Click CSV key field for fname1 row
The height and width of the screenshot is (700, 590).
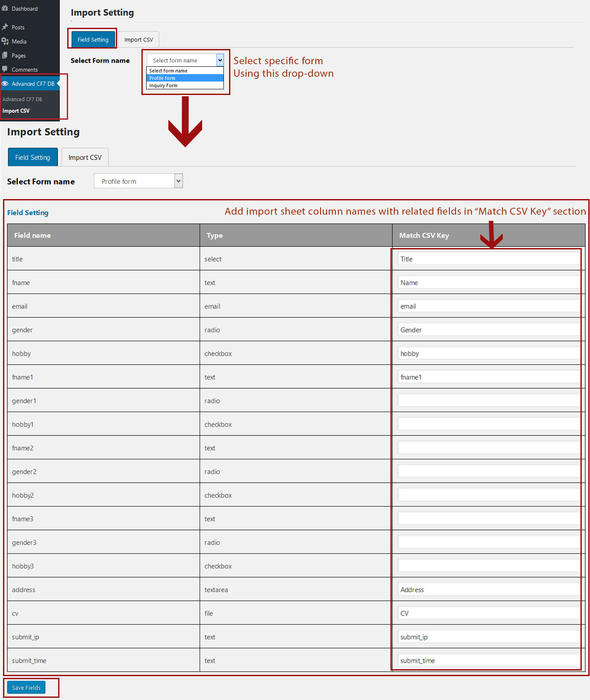(x=489, y=377)
